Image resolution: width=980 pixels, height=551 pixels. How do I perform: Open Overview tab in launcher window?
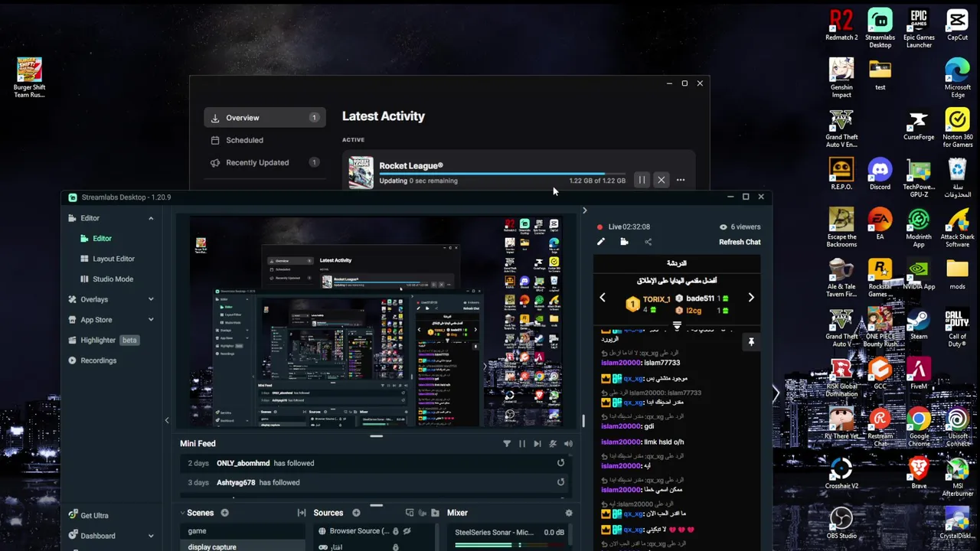click(x=265, y=118)
